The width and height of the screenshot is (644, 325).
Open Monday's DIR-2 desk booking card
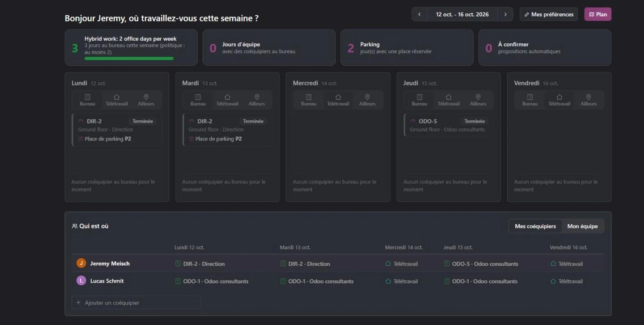(117, 130)
